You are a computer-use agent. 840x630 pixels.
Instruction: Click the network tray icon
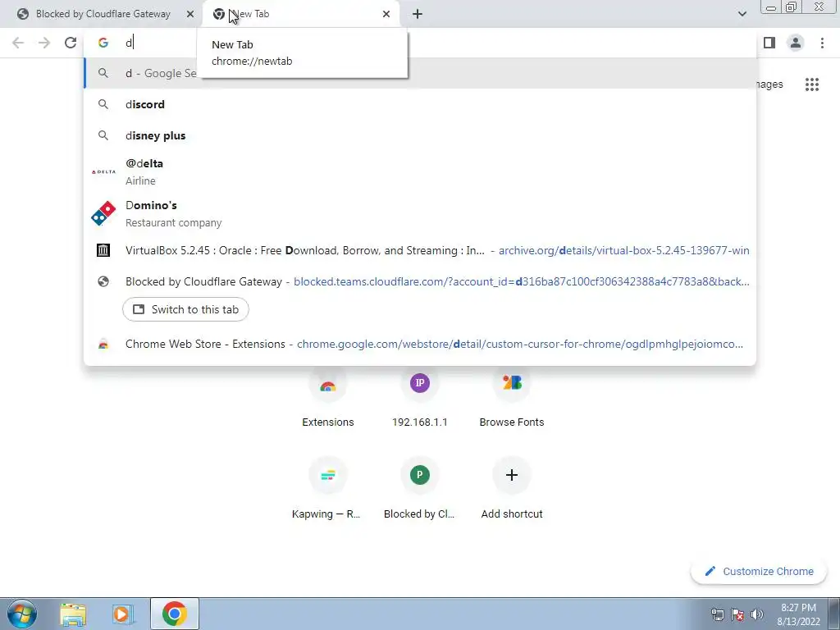[x=717, y=614]
